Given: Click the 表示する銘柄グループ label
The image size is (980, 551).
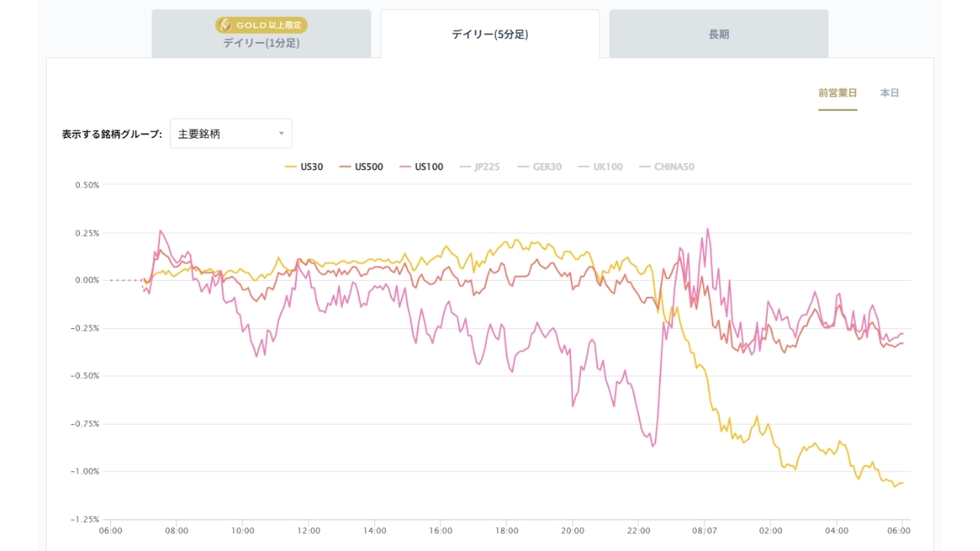Looking at the screenshot, I should [x=112, y=134].
